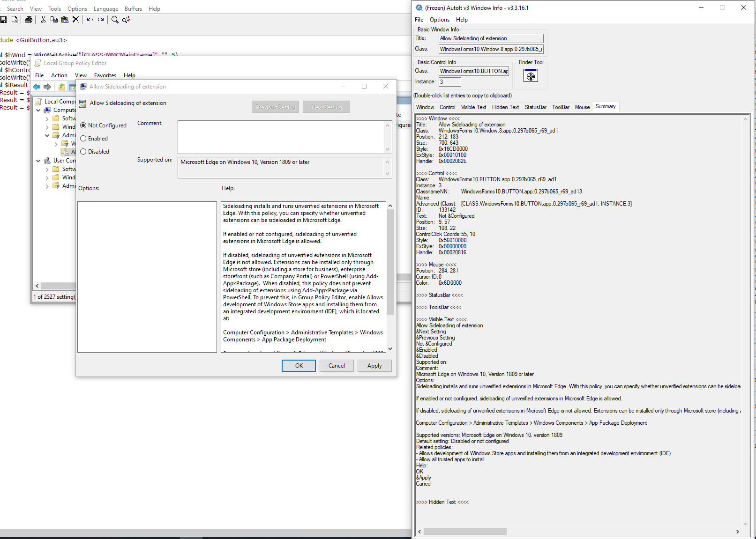The height and width of the screenshot is (539, 756).
Task: Click the Redo arrow in SciTE toolbar
Action: 101,20
